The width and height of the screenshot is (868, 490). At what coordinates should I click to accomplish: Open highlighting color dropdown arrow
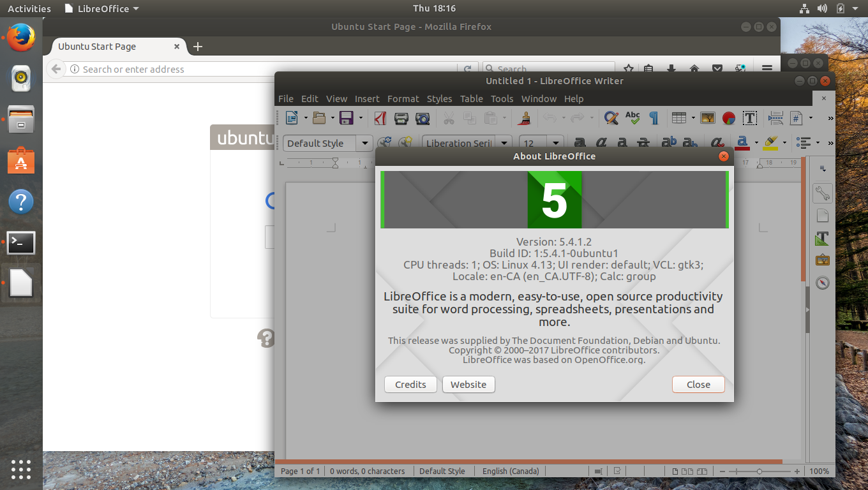click(x=784, y=143)
